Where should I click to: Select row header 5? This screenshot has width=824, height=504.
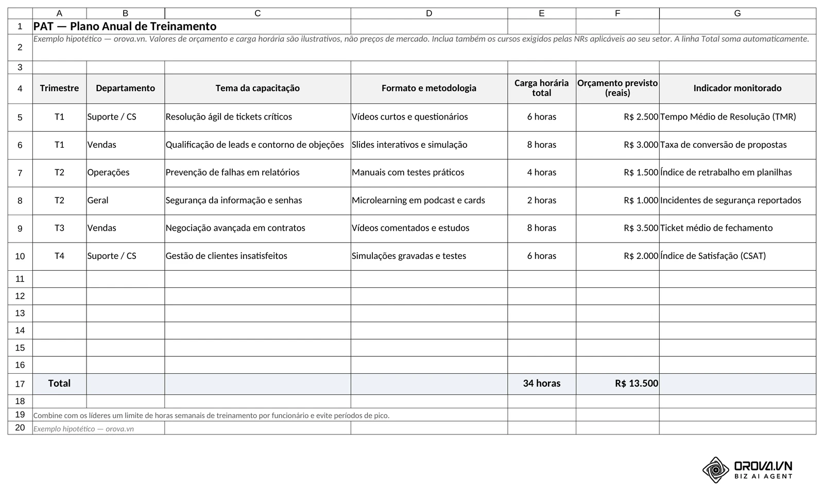[20, 117]
